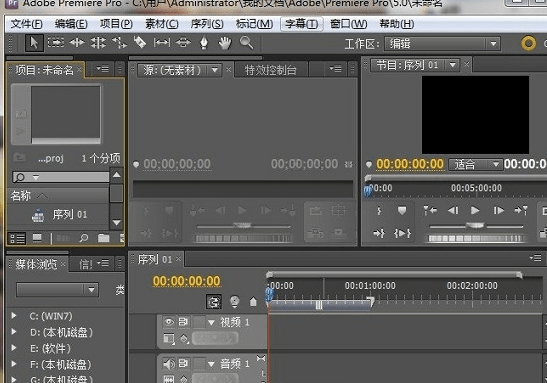Click project panel scroll up arrow
Screen dimensions: 547x383
117,174
